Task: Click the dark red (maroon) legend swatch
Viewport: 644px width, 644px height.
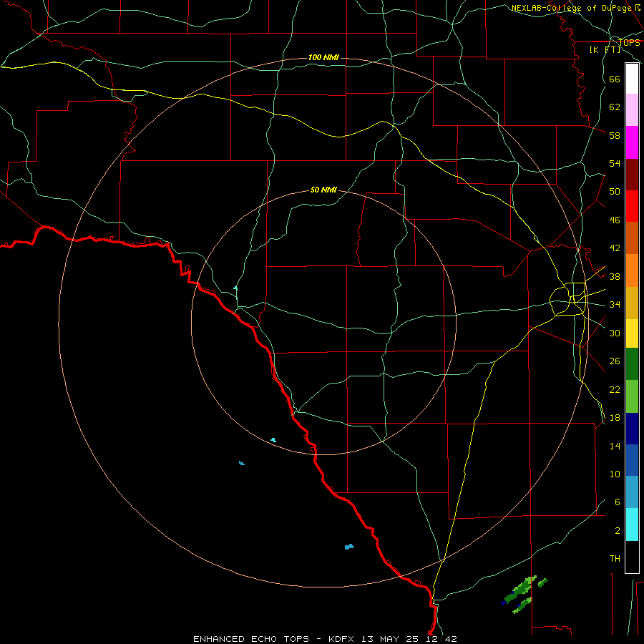Action: coord(632,175)
